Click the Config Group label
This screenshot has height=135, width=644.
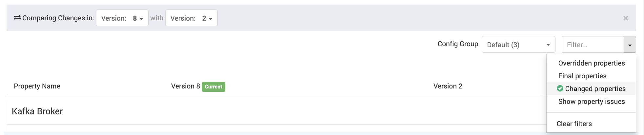pos(458,44)
